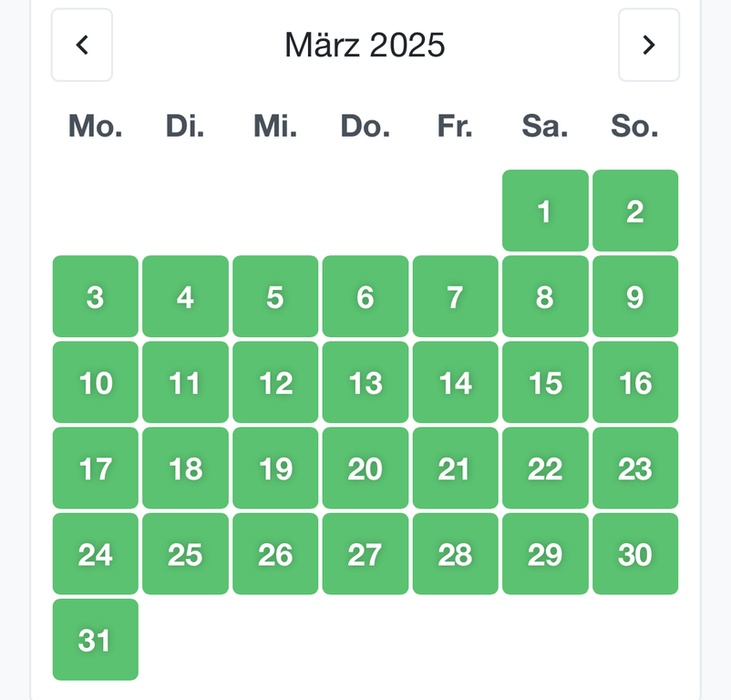Viewport: 731px width, 700px height.
Task: Choose Sunday the 30th
Action: pos(635,553)
